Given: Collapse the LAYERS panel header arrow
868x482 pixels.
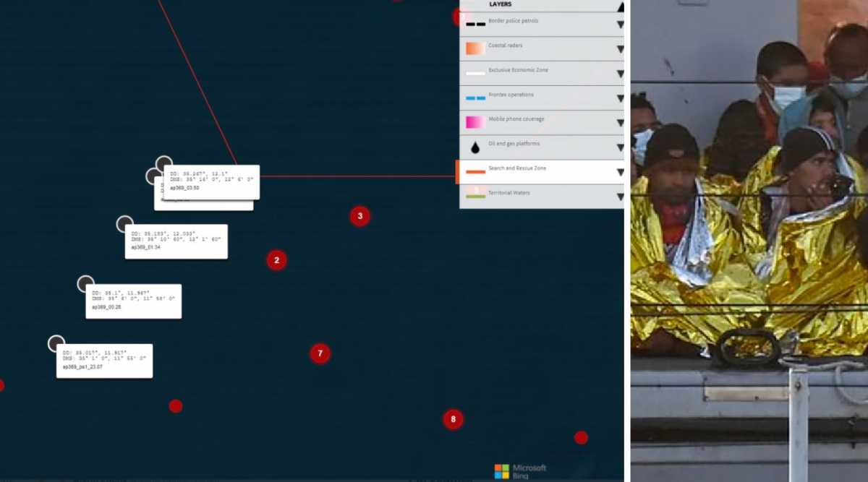Looking at the screenshot, I should pos(620,7).
